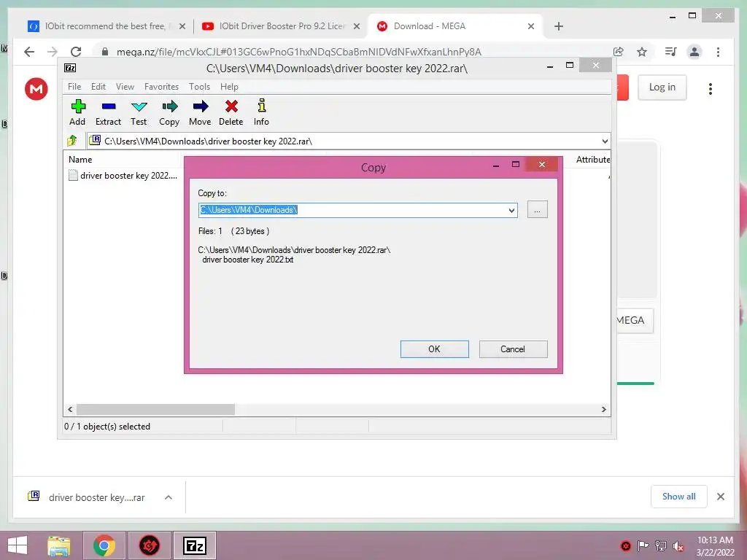Open the Tools menu

[x=199, y=87]
